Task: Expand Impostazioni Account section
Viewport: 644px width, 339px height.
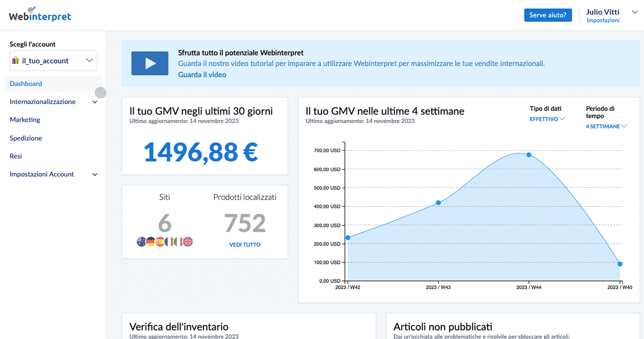Action: [95, 174]
